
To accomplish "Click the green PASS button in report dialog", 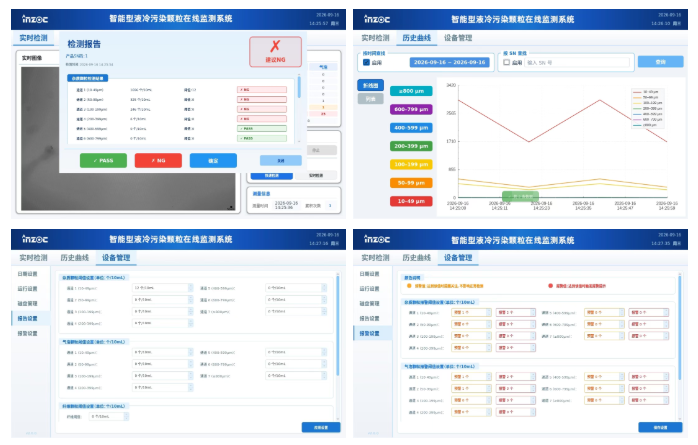I will 103,161.
